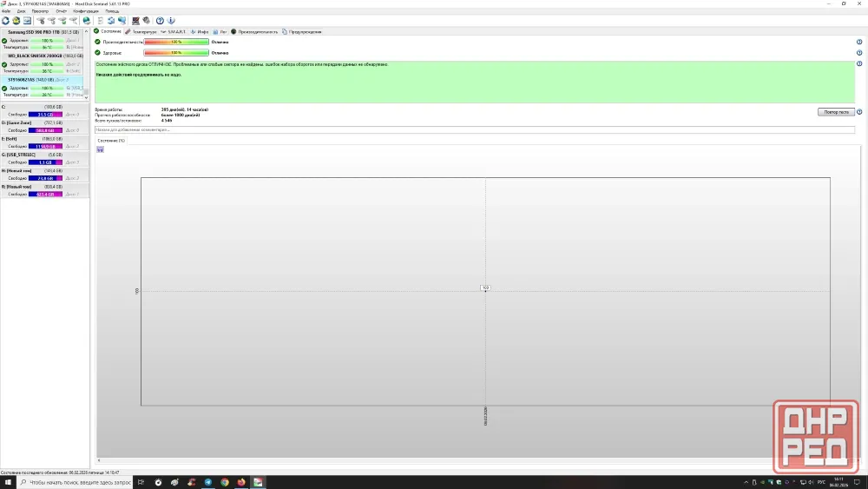Show hidden system tray icons
This screenshot has width=868, height=489.
click(x=746, y=482)
